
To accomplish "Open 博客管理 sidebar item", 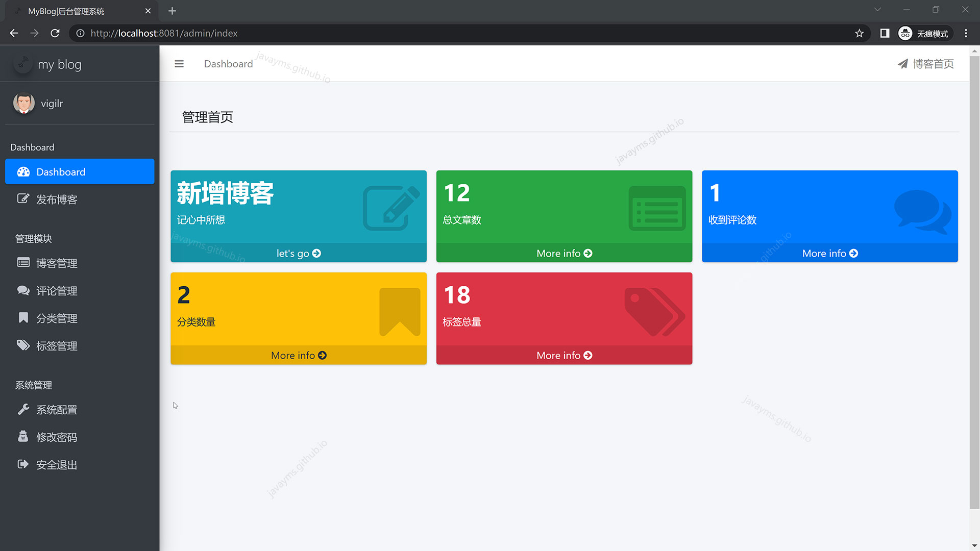I will [56, 263].
